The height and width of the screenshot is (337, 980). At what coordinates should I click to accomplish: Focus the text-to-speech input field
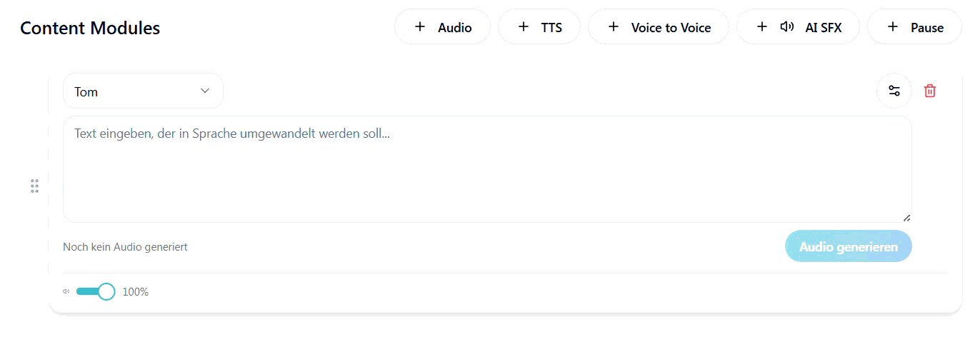(x=487, y=169)
